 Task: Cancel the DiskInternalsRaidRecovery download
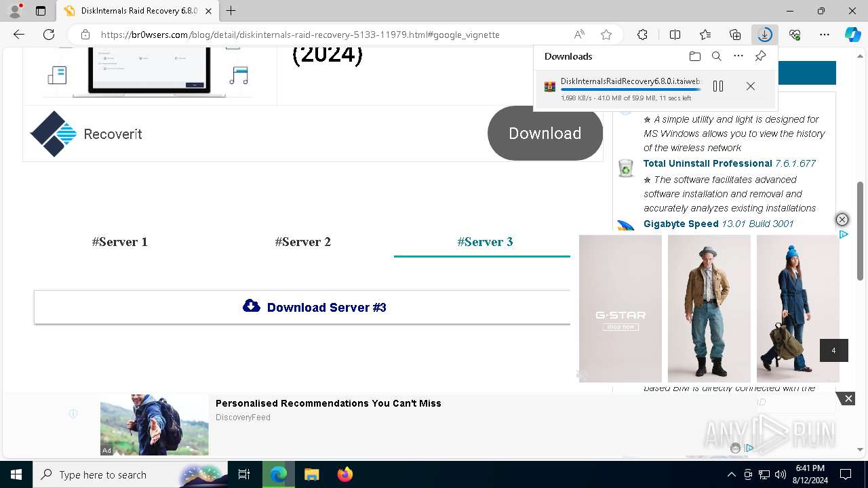[x=751, y=86]
